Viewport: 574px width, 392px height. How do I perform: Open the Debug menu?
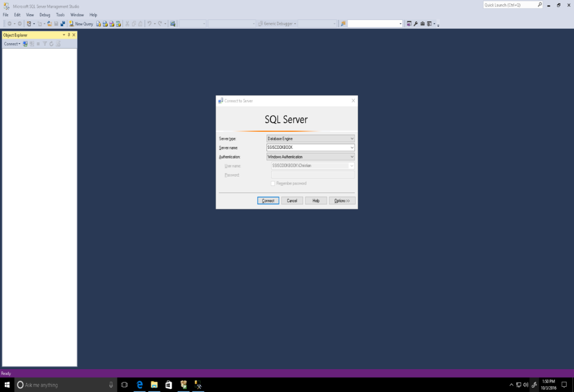(45, 15)
